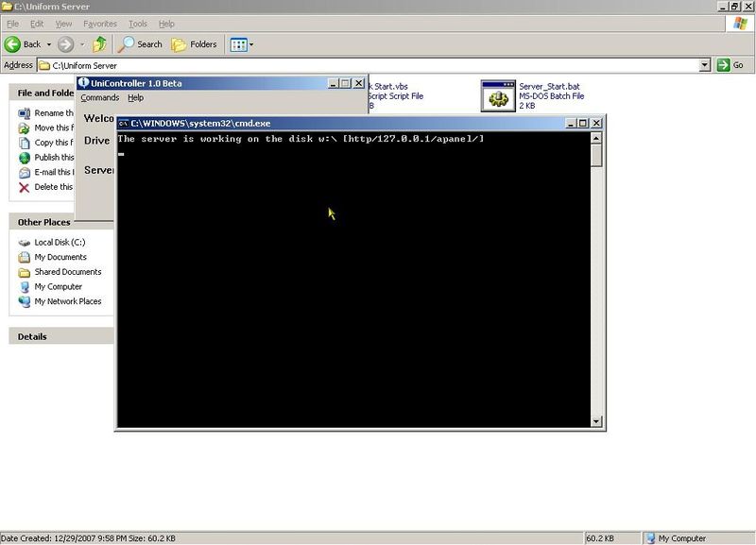Click the cmd window scrollbar thumb
This screenshot has height=545, width=756.
596,156
